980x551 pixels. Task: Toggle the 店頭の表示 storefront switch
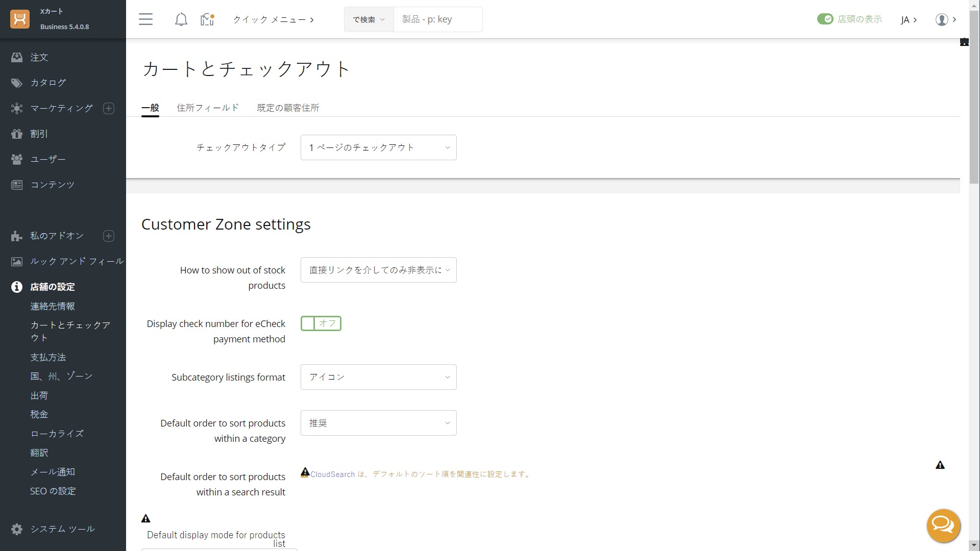click(825, 19)
